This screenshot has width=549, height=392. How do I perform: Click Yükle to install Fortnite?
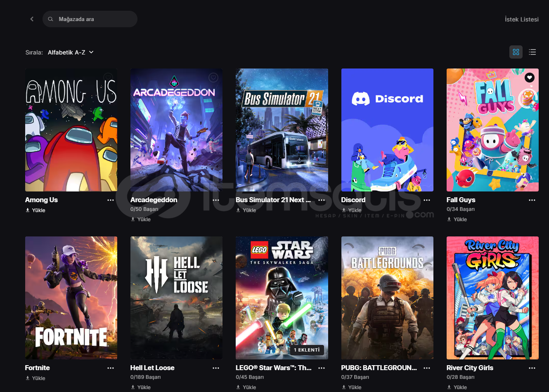click(35, 378)
